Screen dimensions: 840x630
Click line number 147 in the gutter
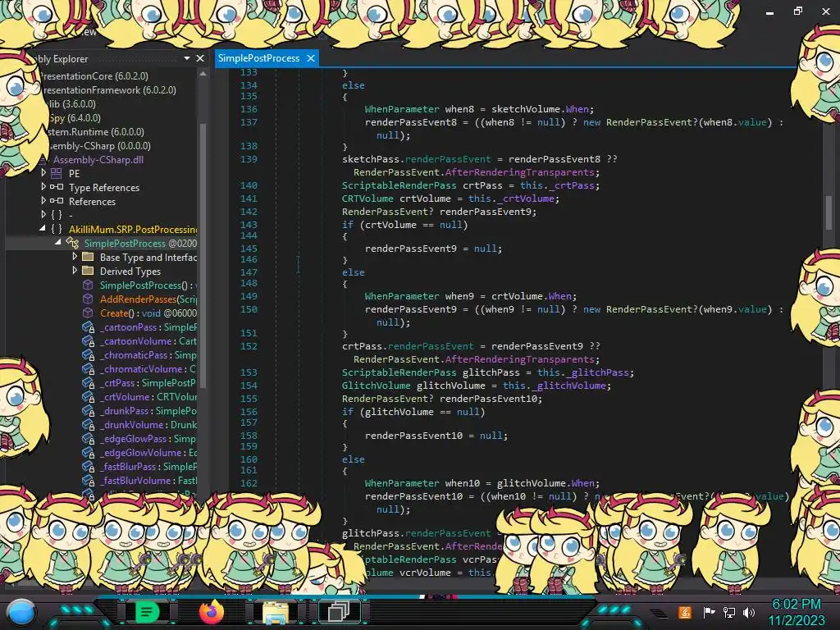249,272
